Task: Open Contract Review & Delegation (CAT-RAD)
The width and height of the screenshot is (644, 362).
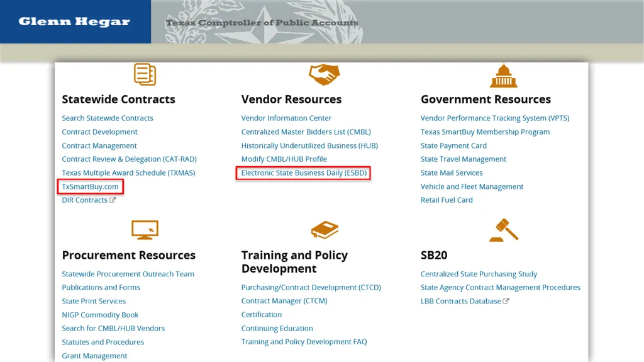Action: tap(130, 159)
